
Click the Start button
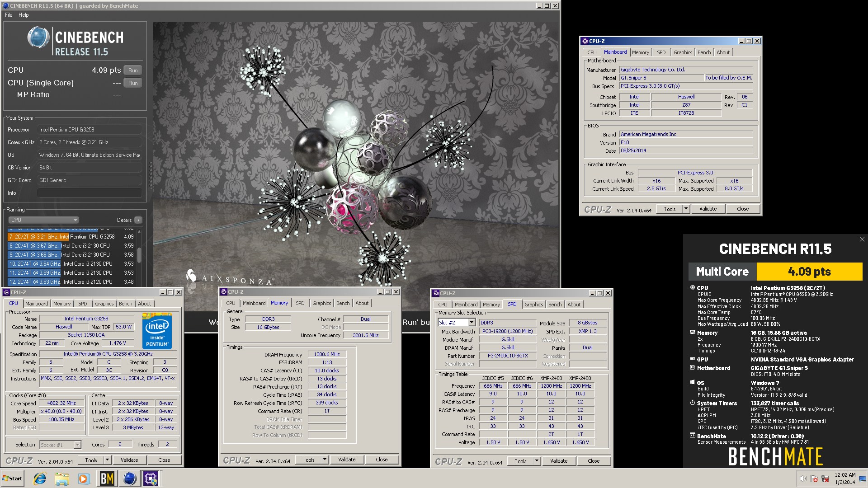point(12,479)
